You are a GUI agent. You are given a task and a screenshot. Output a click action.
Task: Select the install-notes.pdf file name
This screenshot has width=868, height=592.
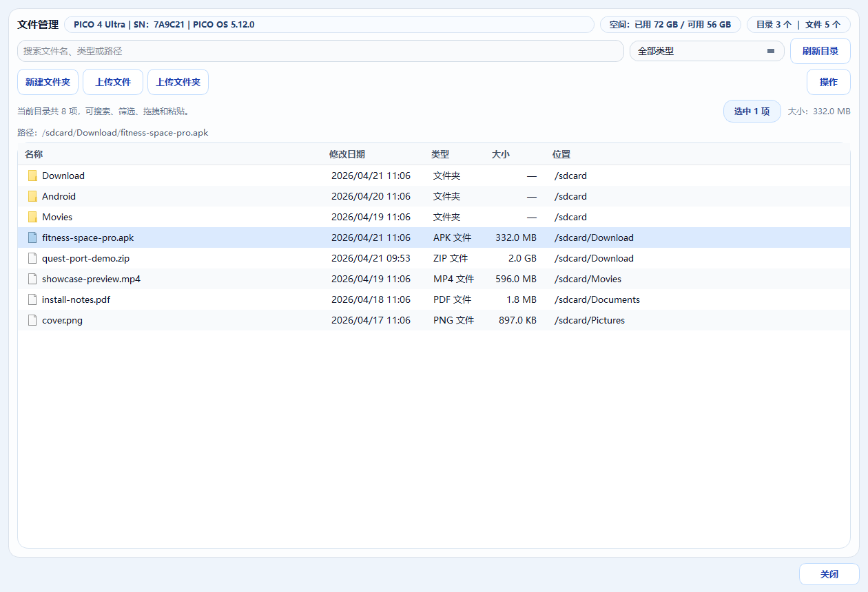coord(76,299)
